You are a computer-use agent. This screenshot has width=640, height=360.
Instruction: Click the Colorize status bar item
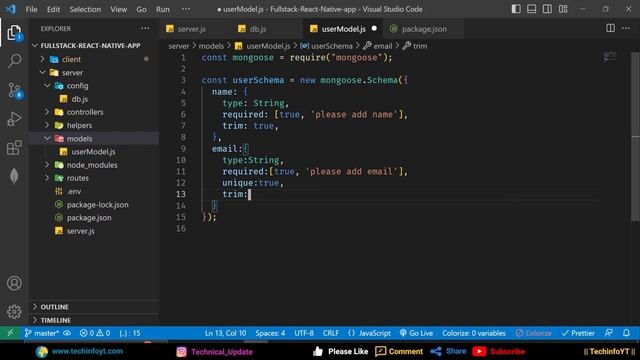pyautogui.click(x=533, y=333)
